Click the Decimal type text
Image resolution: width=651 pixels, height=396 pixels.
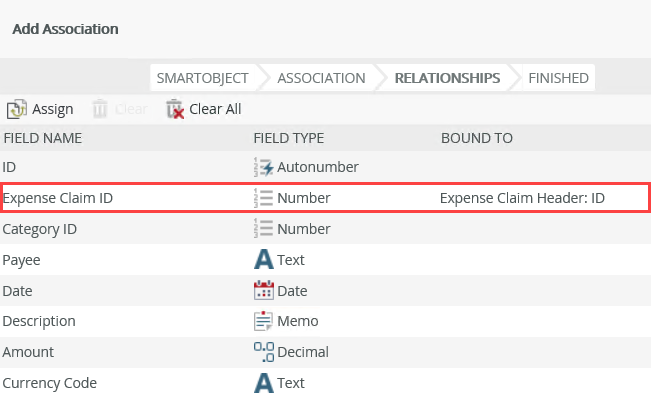click(x=303, y=352)
